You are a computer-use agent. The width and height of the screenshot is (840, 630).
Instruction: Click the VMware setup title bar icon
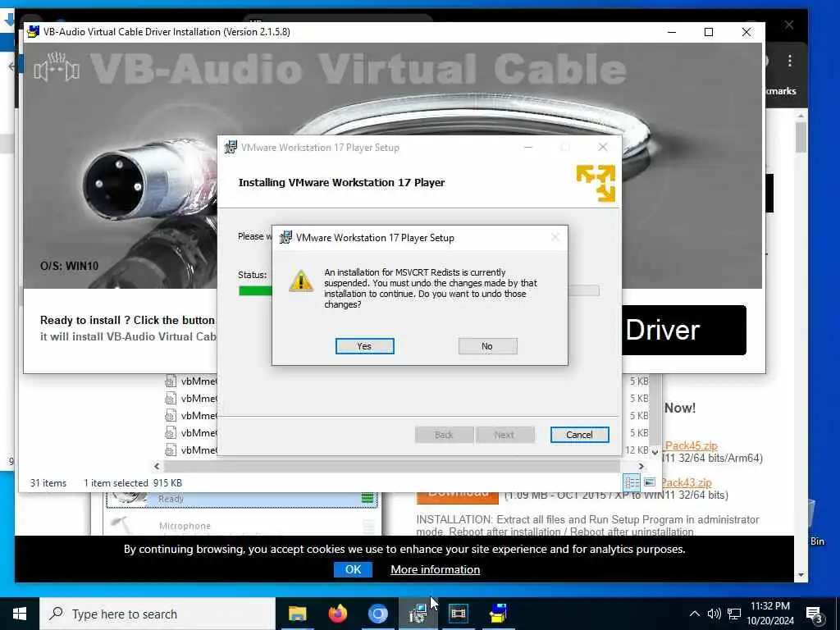coord(231,147)
